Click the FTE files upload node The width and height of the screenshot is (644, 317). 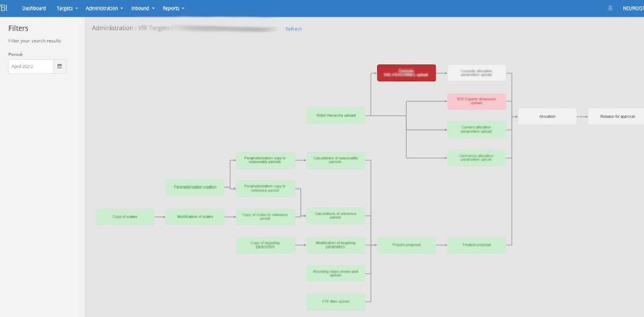point(335,302)
